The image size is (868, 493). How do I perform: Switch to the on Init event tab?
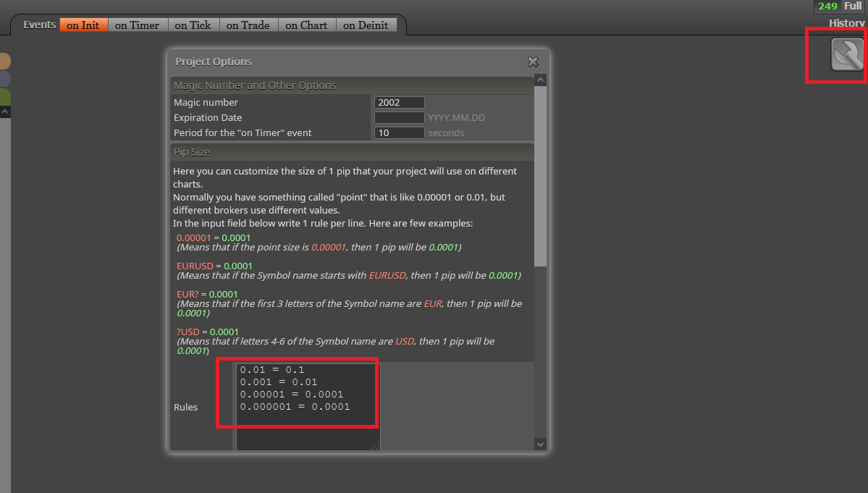click(x=83, y=25)
